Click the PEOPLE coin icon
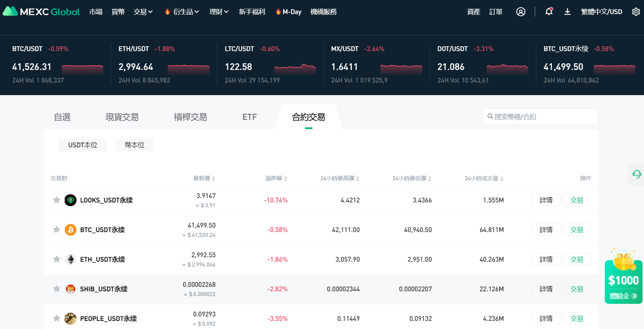 (x=71, y=319)
